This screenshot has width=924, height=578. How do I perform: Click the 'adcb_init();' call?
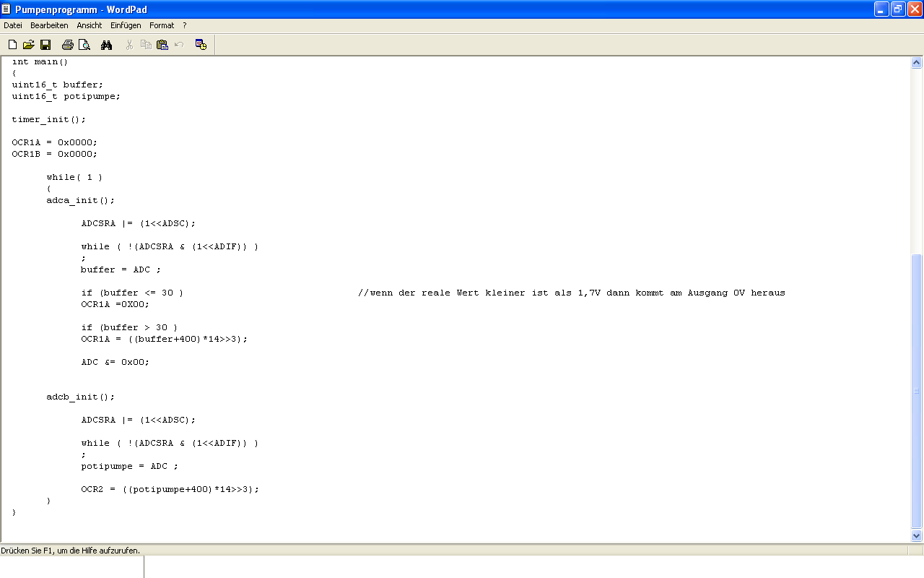pyautogui.click(x=80, y=397)
